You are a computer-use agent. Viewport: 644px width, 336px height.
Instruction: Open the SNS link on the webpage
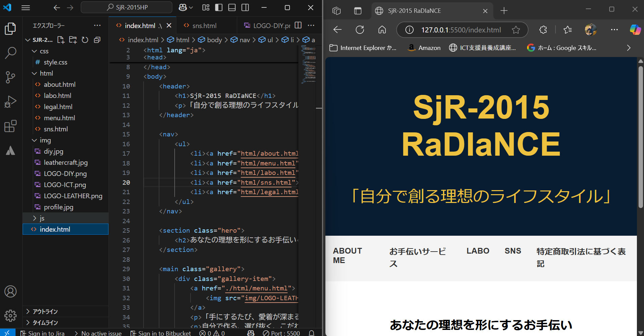click(512, 251)
